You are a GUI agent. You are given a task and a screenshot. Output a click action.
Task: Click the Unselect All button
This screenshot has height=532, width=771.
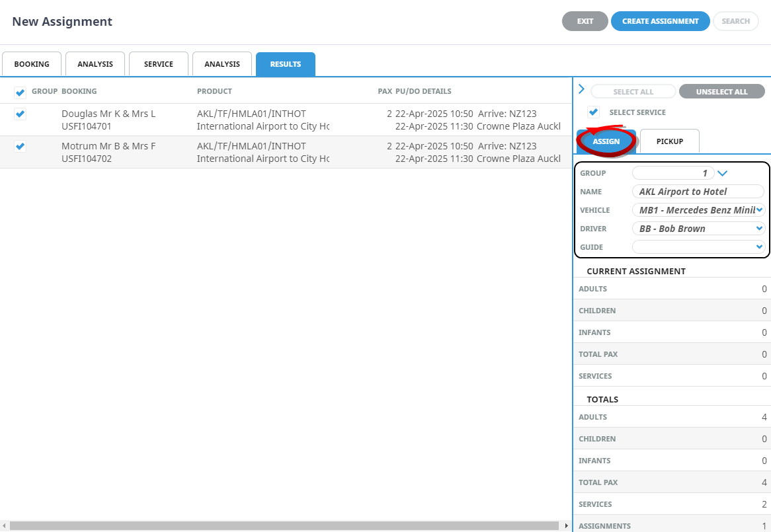pyautogui.click(x=721, y=92)
